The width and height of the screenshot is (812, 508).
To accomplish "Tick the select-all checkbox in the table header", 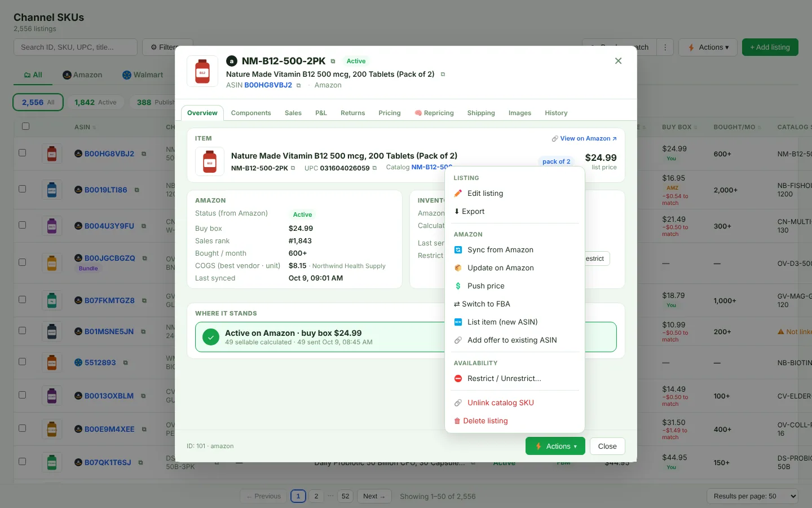I will [25, 126].
